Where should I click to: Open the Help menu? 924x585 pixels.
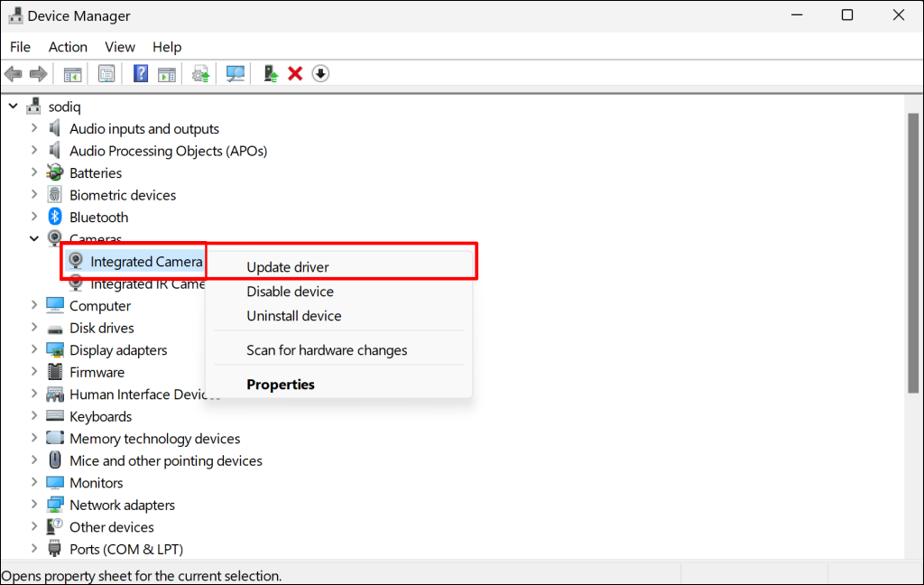167,47
